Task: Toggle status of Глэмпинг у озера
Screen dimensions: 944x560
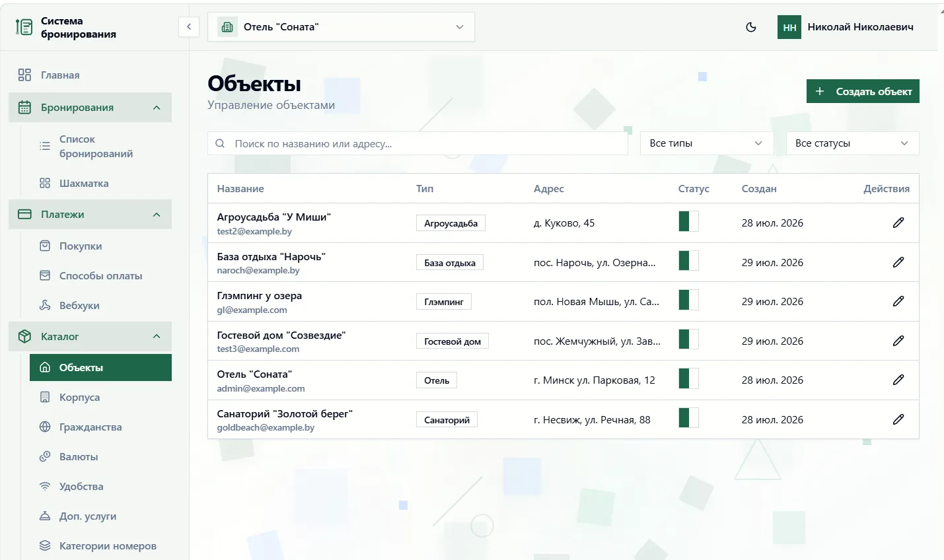Action: click(688, 300)
